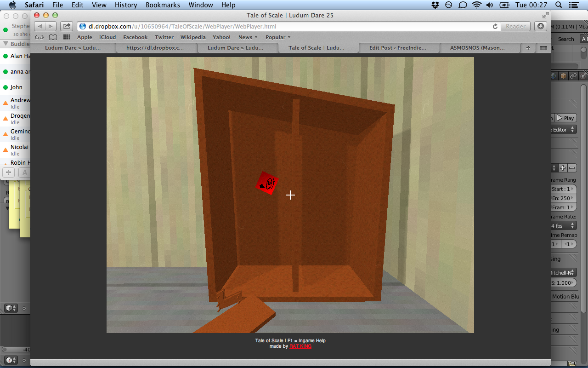Click the address bar URL field
Image resolution: width=588 pixels, height=368 pixels.
(x=285, y=27)
